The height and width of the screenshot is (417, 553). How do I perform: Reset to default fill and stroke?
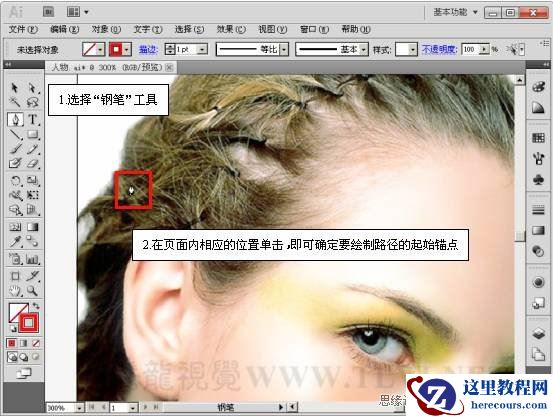pos(13,329)
